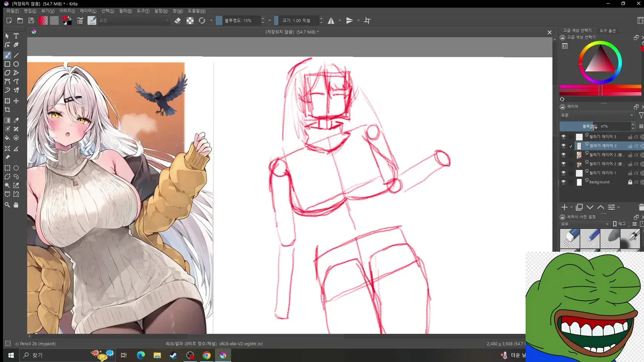Open the layer blending mode combo box
Screen dimensions: 644x362
click(597, 115)
